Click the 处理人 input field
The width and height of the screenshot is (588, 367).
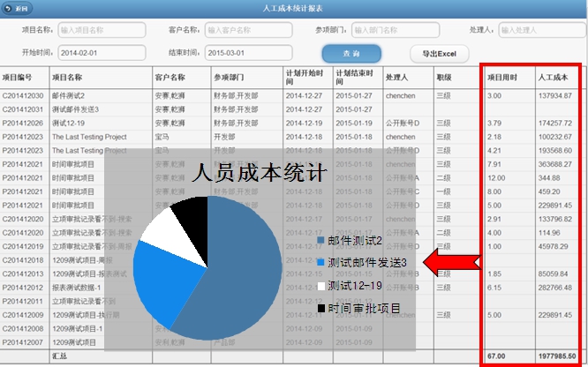point(541,29)
